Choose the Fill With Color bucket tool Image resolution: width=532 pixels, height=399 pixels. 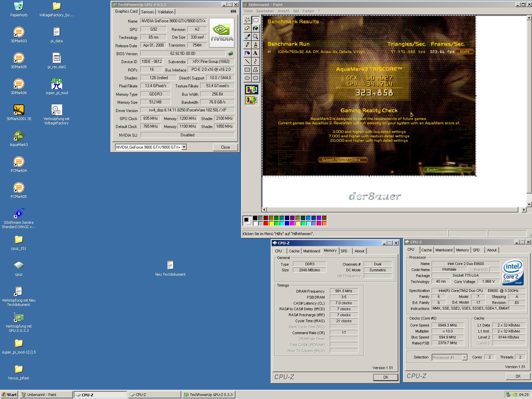point(255,28)
